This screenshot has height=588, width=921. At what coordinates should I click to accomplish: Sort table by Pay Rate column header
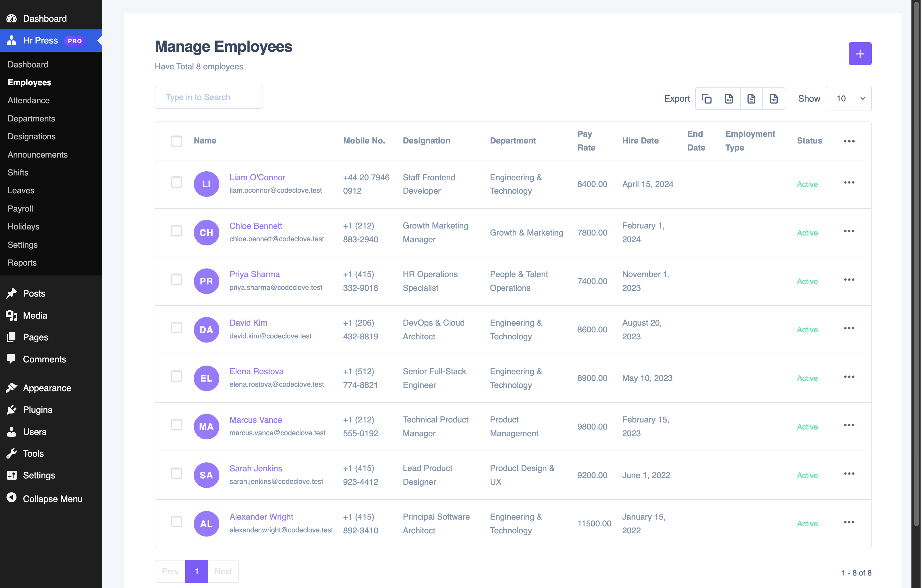coord(586,141)
